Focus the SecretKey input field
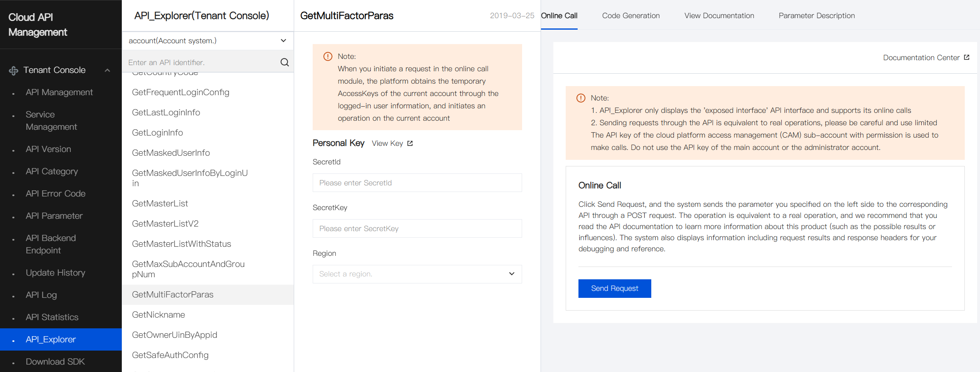The image size is (980, 372). (417, 228)
